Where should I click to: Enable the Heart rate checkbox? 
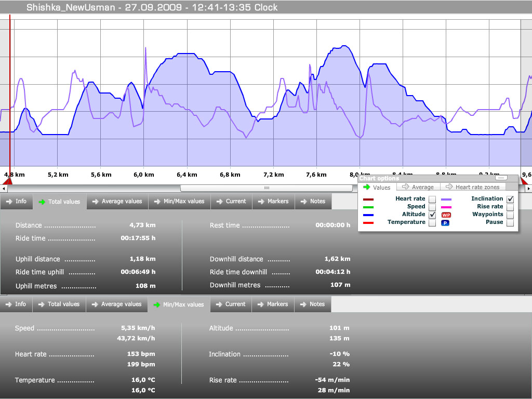432,199
